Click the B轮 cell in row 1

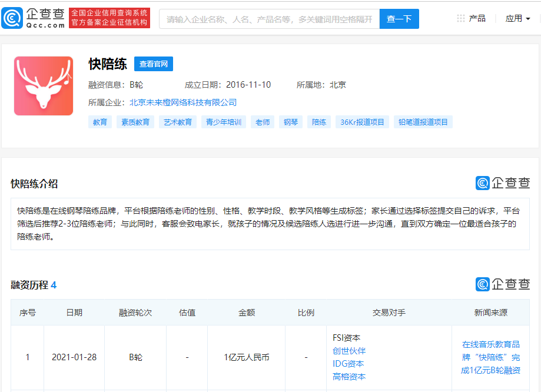[x=135, y=357]
